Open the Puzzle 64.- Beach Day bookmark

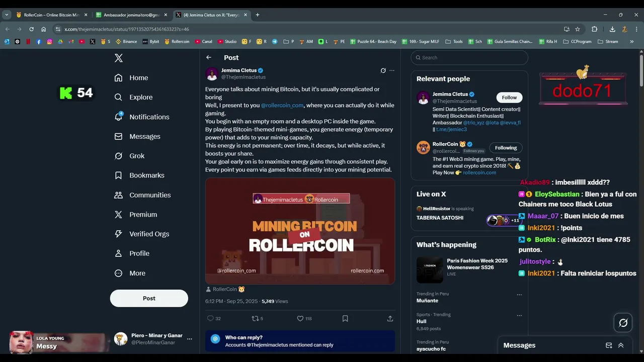373,41
